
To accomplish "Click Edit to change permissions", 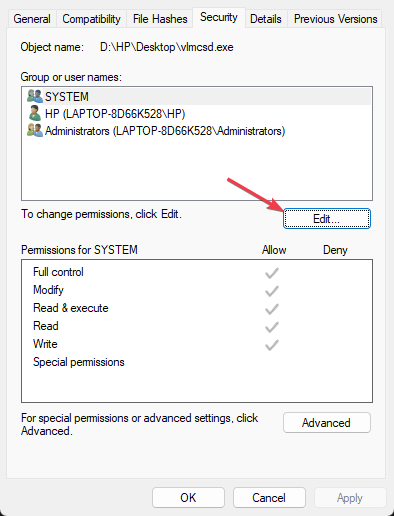I will tap(327, 219).
